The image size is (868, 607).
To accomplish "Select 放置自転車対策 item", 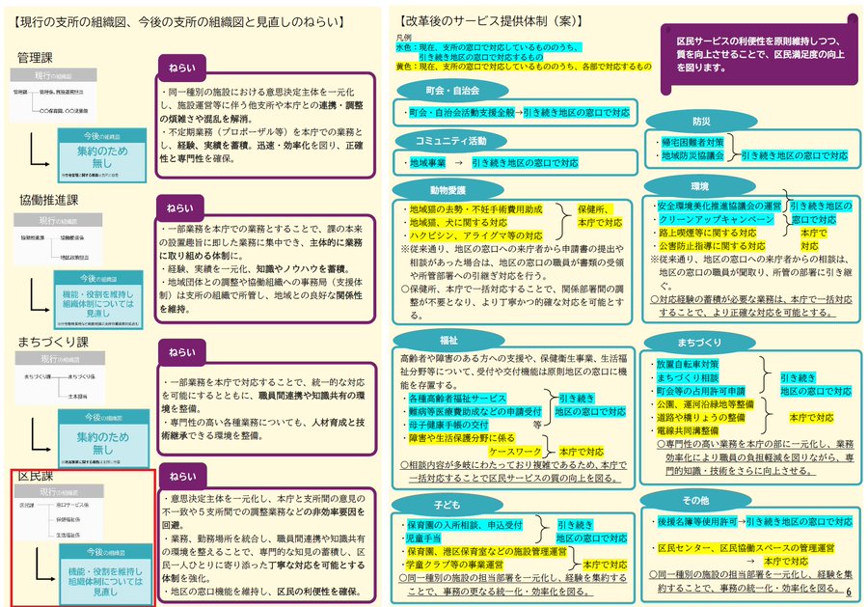I will click(x=688, y=365).
